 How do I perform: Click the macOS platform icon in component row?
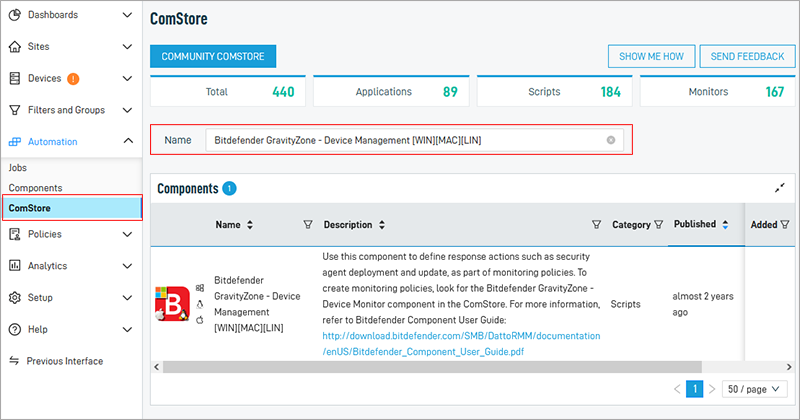click(x=200, y=320)
